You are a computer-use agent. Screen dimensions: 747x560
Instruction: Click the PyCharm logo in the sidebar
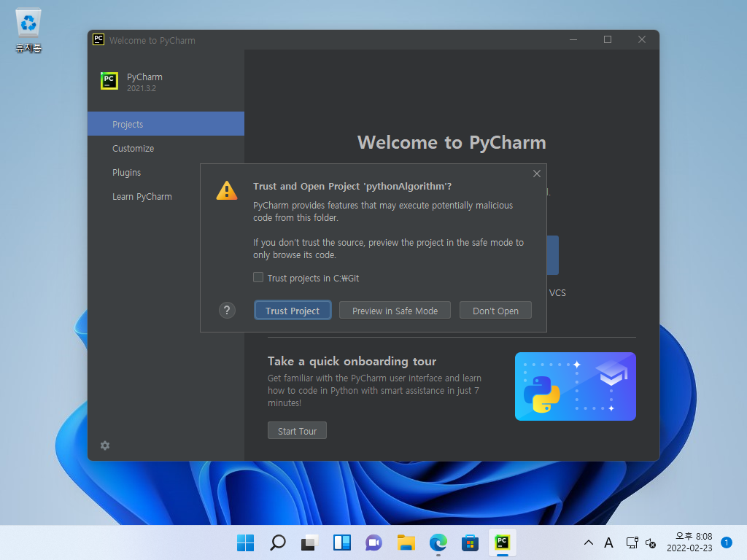pos(109,81)
